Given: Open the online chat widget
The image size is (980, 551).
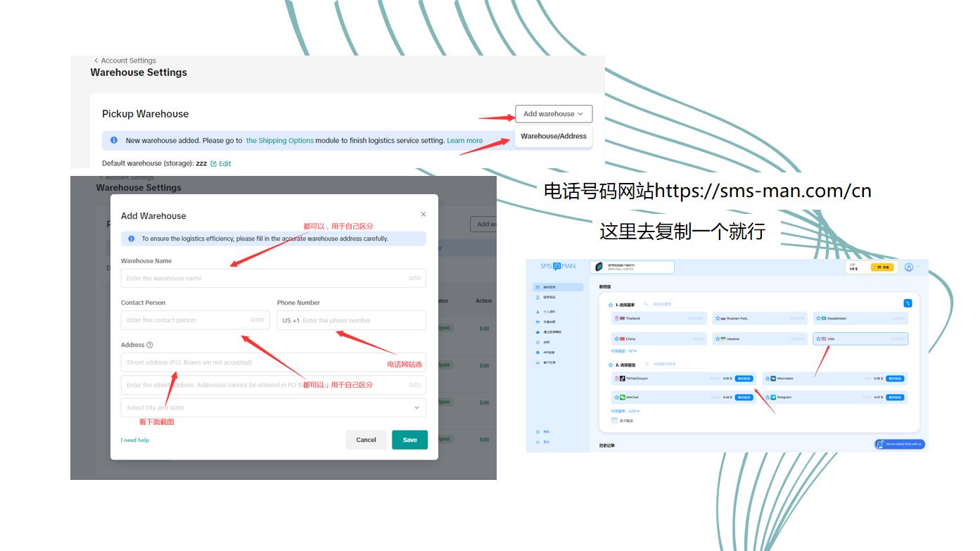Looking at the screenshot, I should (x=900, y=444).
